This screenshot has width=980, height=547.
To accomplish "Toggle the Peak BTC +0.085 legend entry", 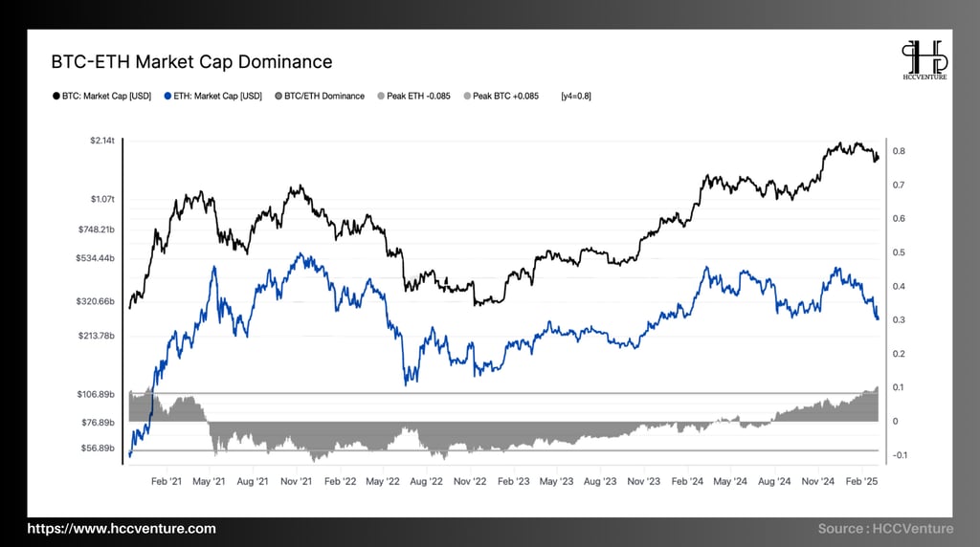I will (x=501, y=97).
